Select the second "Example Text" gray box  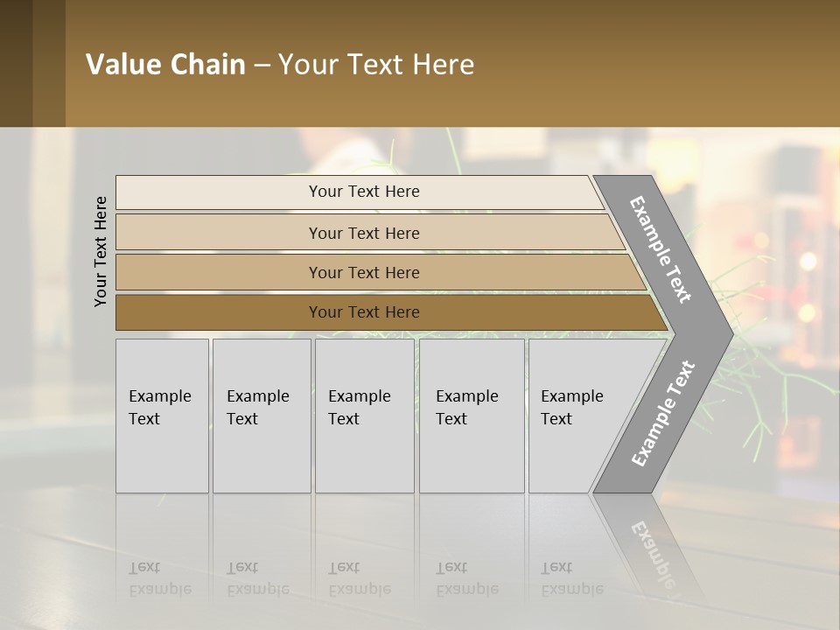(261, 416)
